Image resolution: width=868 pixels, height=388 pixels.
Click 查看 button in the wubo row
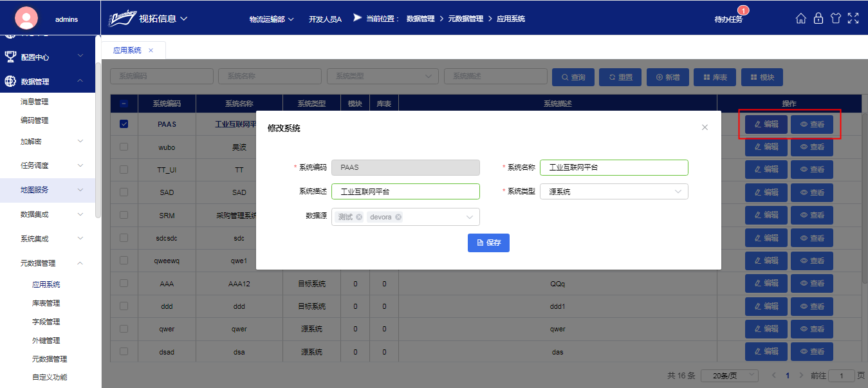tap(812, 147)
